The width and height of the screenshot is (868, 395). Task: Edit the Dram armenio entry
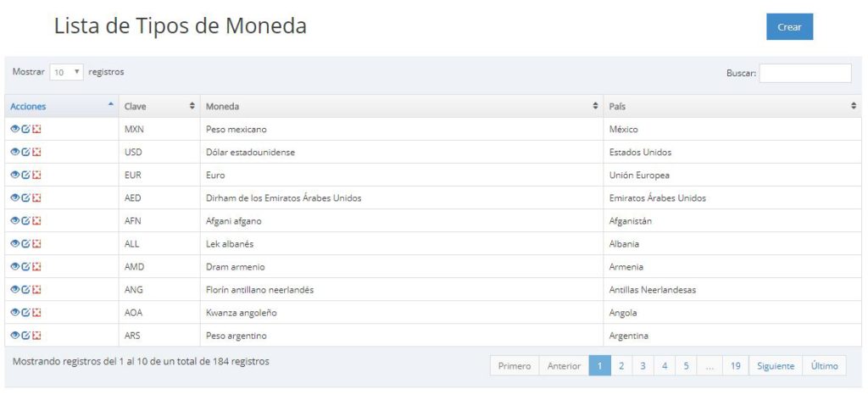click(x=25, y=266)
